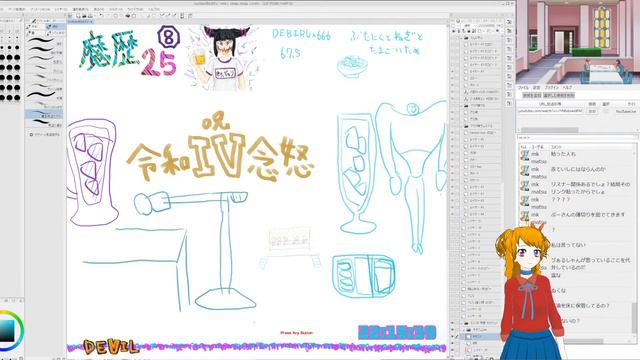Collapse the third layer folder
Image resolution: width=640 pixels, height=360 pixels.
(x=462, y=126)
